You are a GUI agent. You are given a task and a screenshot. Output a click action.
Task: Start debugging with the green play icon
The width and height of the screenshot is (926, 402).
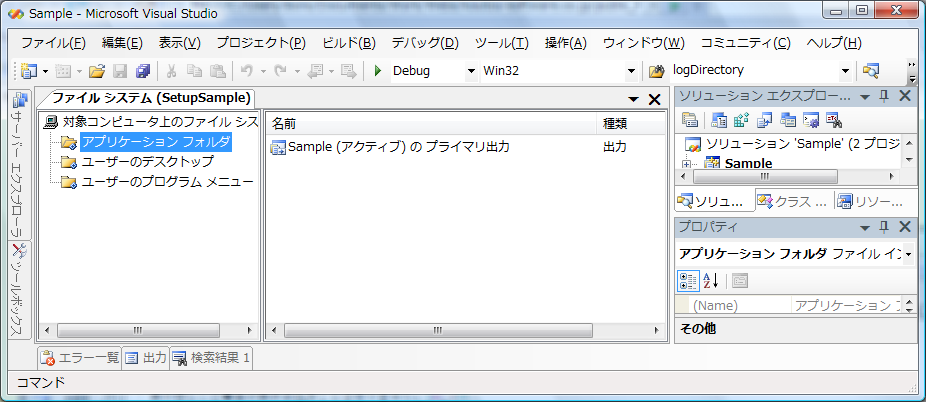(x=378, y=71)
